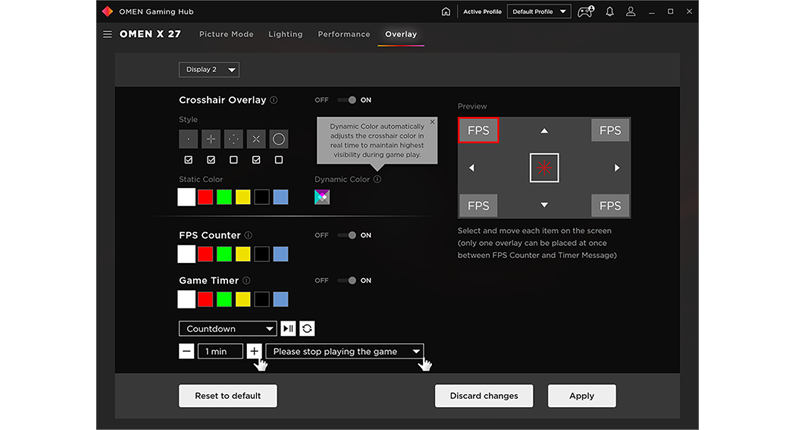Viewport: 795px width, 430px height.
Task: Open the Display 2 dropdown
Action: [209, 69]
